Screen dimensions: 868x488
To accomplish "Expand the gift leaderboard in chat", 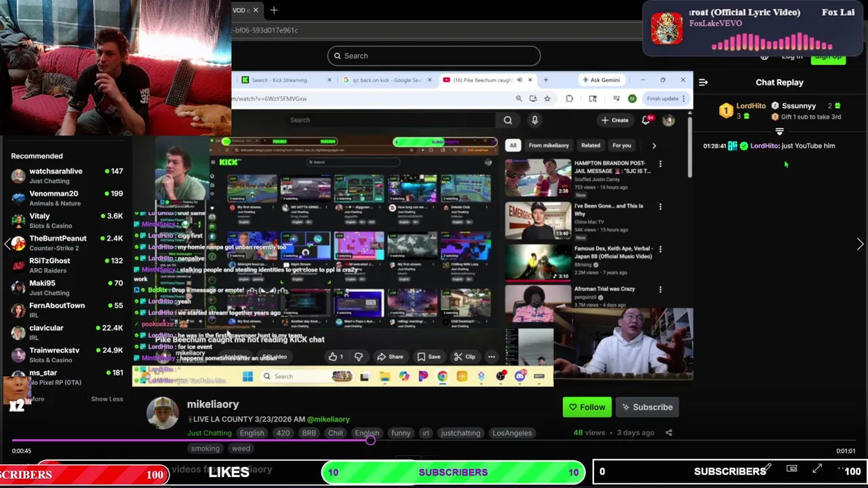I will point(779,131).
